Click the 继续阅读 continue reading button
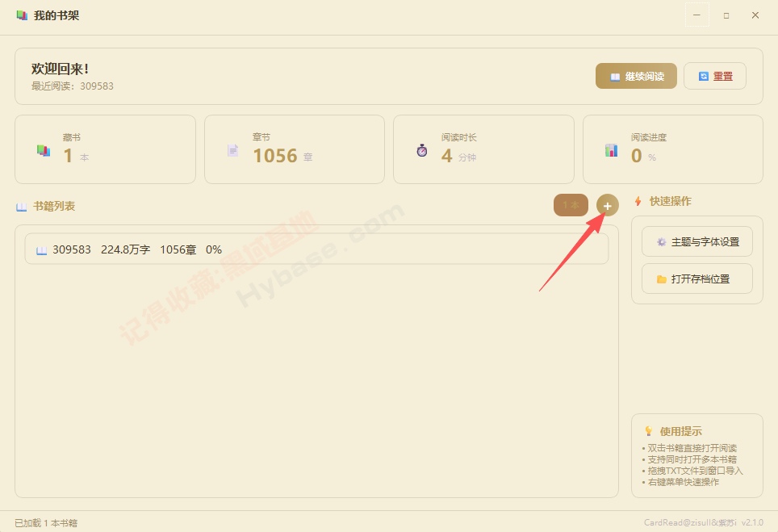This screenshot has height=532, width=778. 636,76
